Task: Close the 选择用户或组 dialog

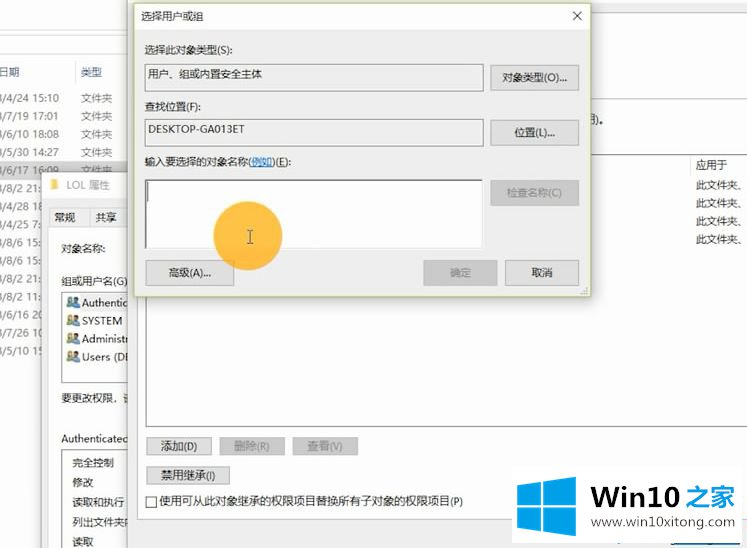Action: click(577, 16)
